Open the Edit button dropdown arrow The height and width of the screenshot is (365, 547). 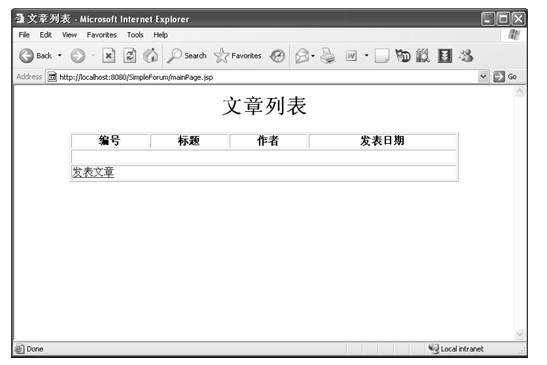point(366,56)
